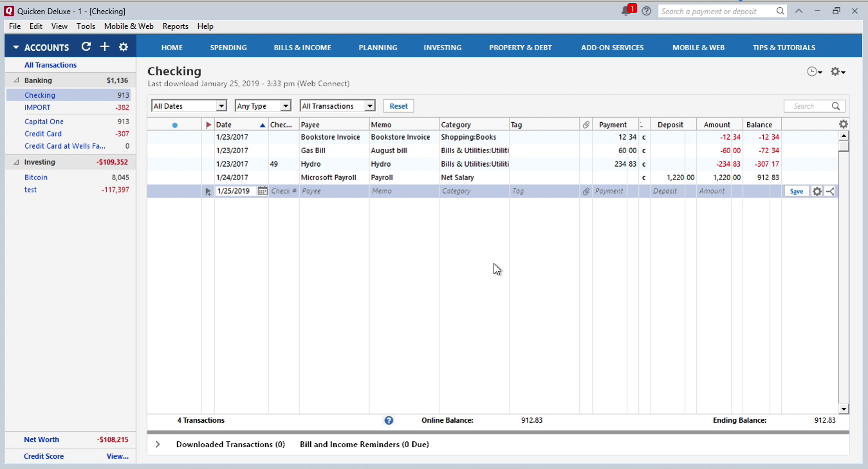
Task: Open the reminders clock icon dropdown
Action: [815, 71]
